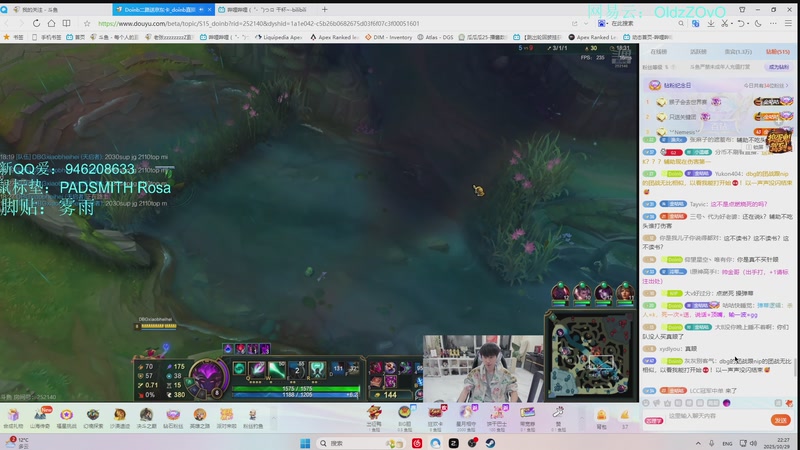This screenshot has width=800, height=450.
Task: Open the pink danmaku style button beside input
Action: tap(654, 421)
